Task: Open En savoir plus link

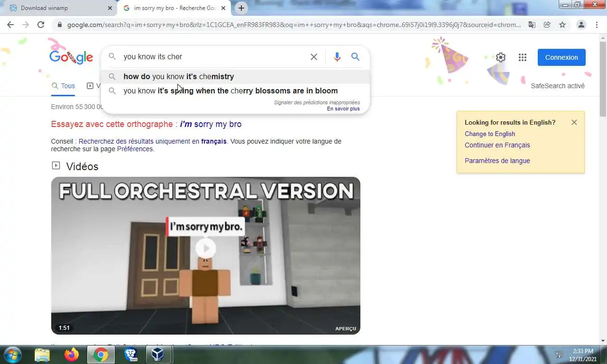Action: click(x=343, y=109)
